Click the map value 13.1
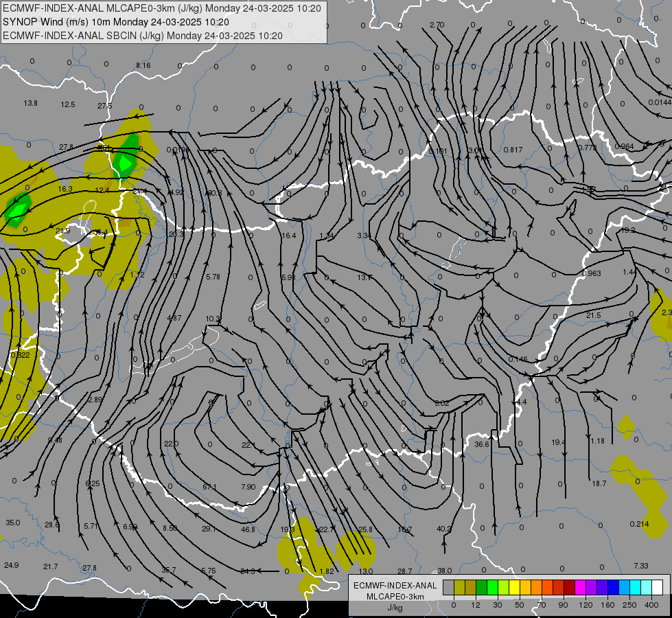The height and width of the screenshot is (618, 672). point(364,277)
